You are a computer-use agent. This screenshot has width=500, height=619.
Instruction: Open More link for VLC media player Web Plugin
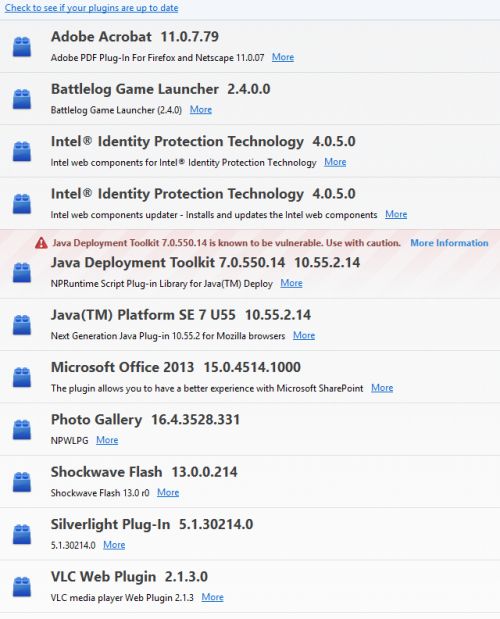click(213, 597)
